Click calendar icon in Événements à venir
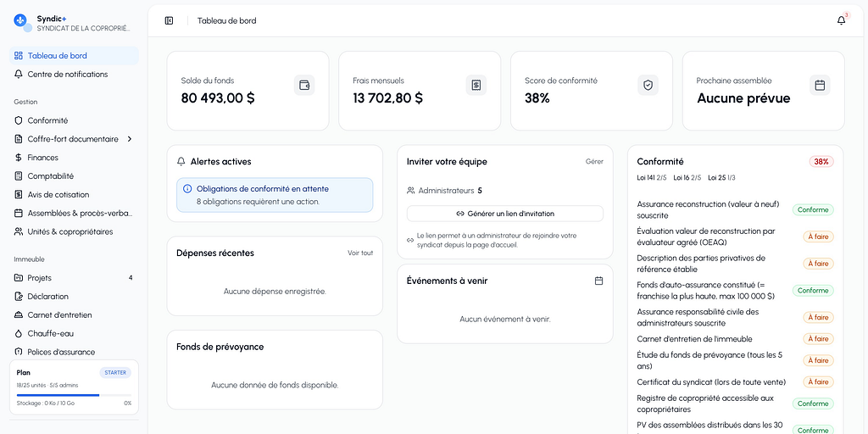This screenshot has width=868, height=434. 598,281
